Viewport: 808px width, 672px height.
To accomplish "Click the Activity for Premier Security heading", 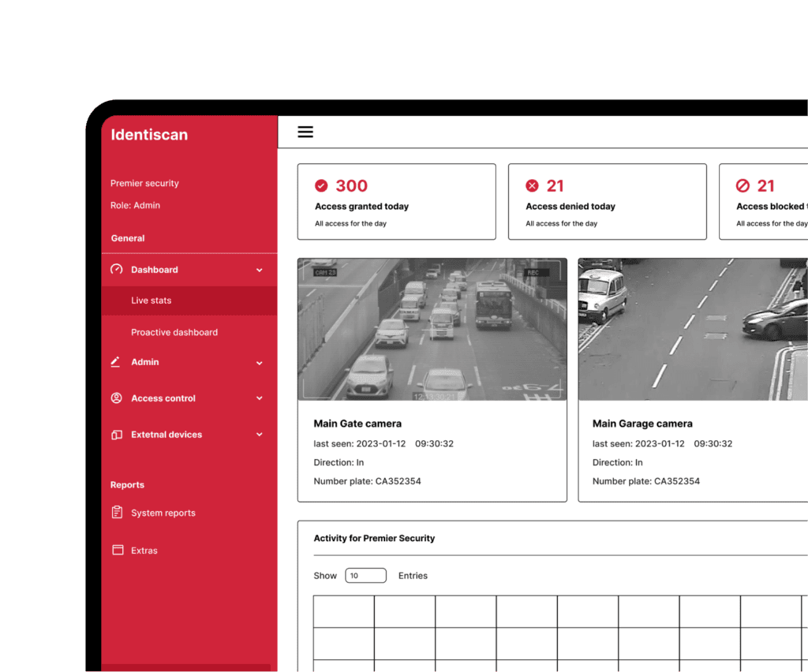I will coord(374,538).
